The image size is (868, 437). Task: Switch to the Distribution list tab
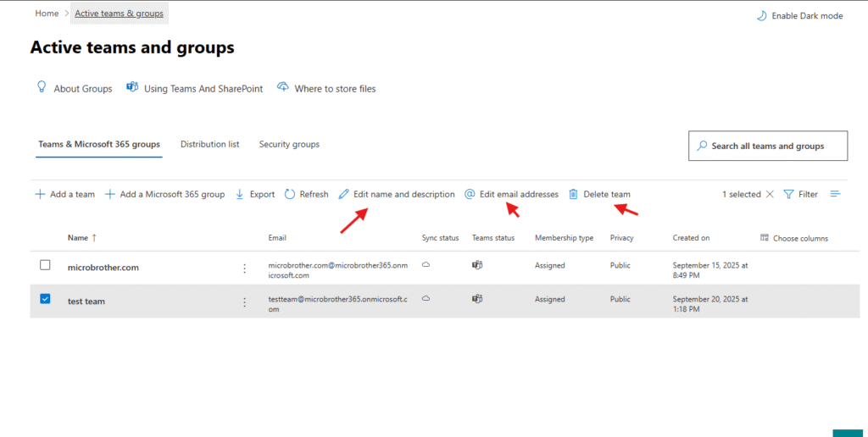[209, 145]
